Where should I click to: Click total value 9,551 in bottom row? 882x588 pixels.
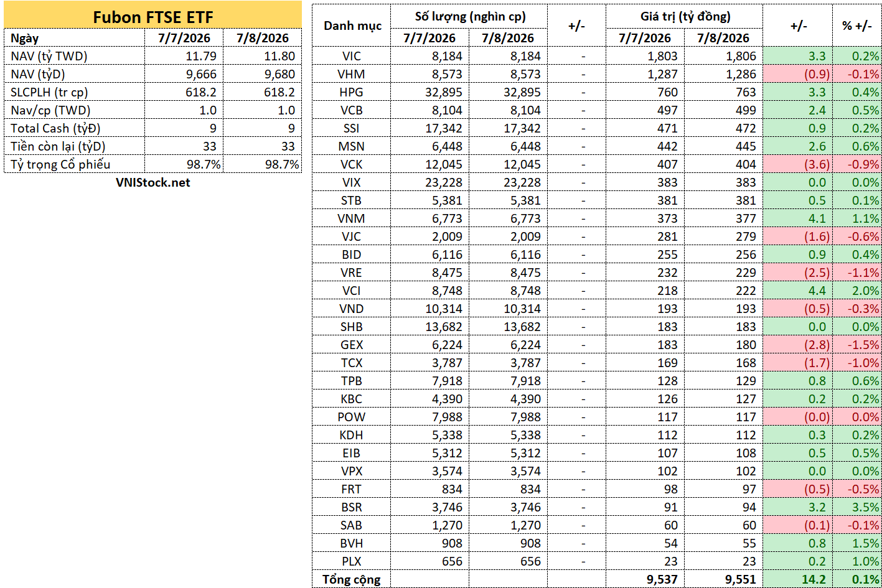[x=723, y=579]
